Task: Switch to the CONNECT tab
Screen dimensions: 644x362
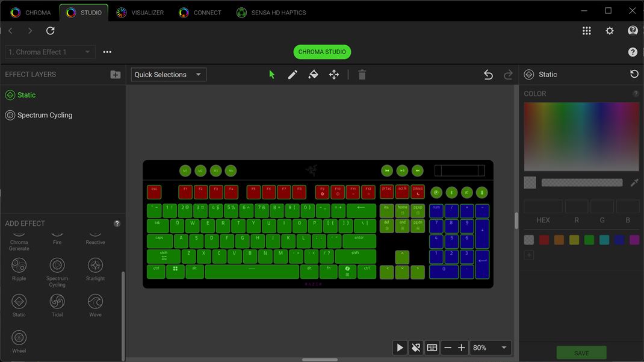Action: 200,12
